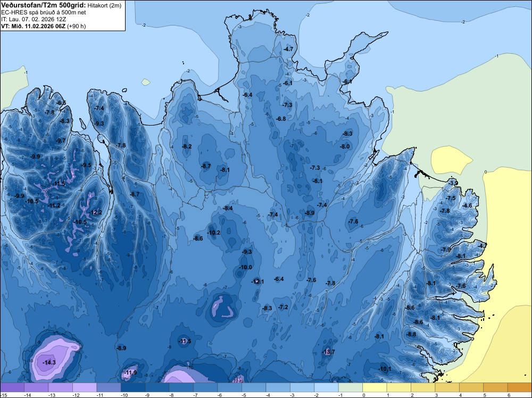This screenshot has height=398, width=532.
Task: Click the -6.5 temperature value
Action: coord(61,103)
